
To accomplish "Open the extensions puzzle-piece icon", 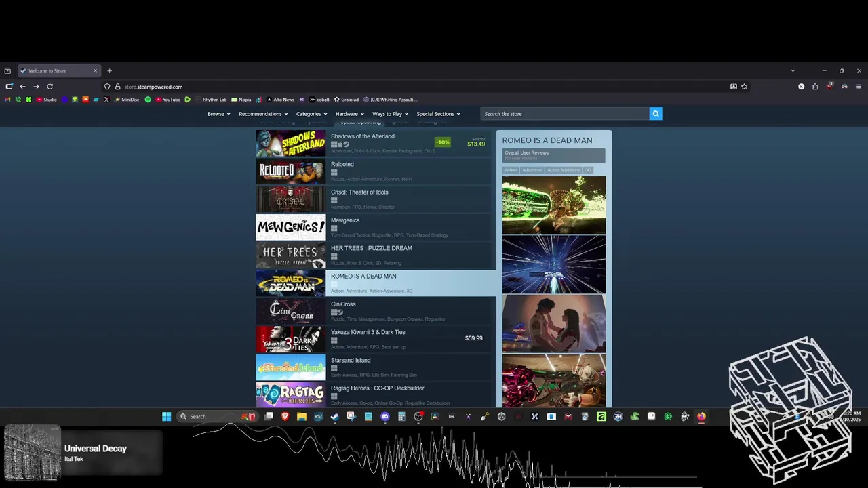I will [x=815, y=87].
